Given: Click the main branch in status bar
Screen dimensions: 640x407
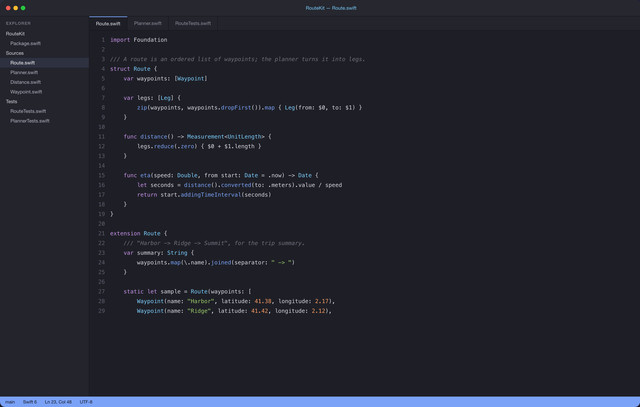Looking at the screenshot, I should 10,402.
